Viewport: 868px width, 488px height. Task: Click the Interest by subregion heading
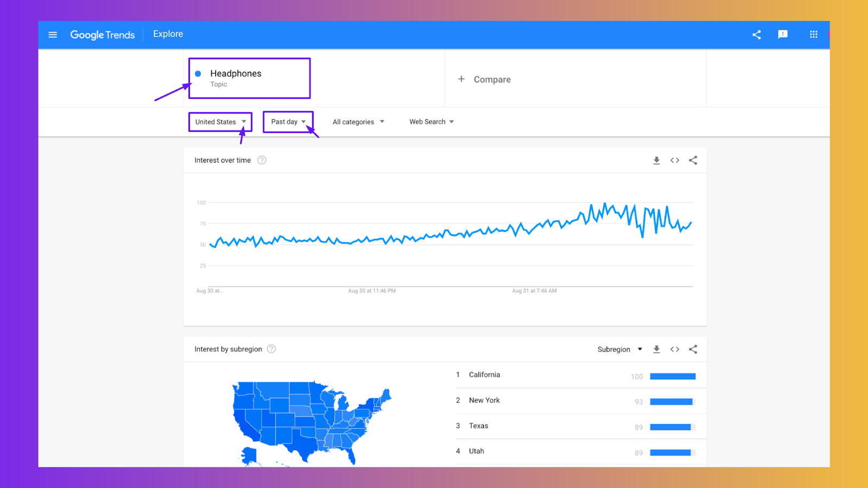tap(228, 350)
